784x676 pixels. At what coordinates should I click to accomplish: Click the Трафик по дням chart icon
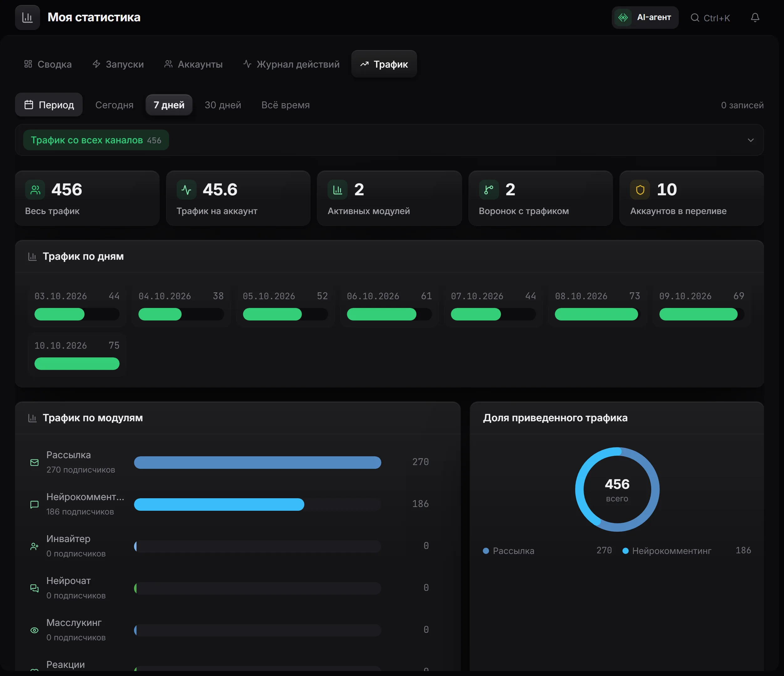point(33,257)
